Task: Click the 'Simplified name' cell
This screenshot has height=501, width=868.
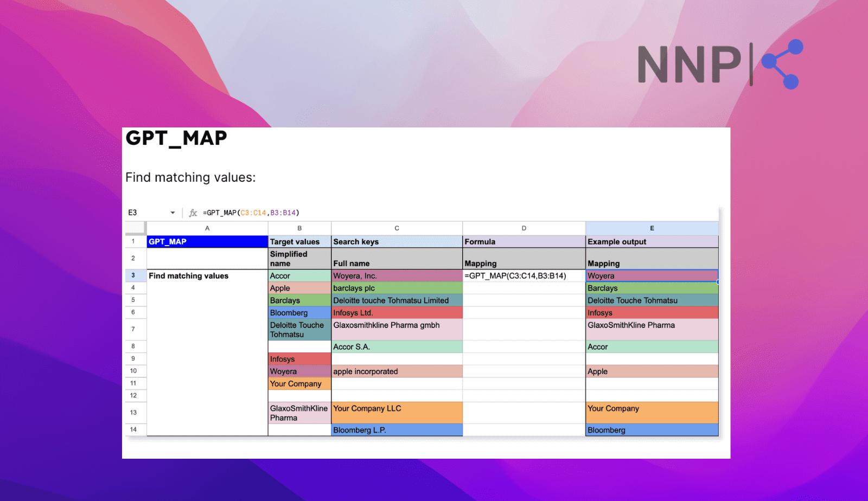Action: [x=299, y=259]
